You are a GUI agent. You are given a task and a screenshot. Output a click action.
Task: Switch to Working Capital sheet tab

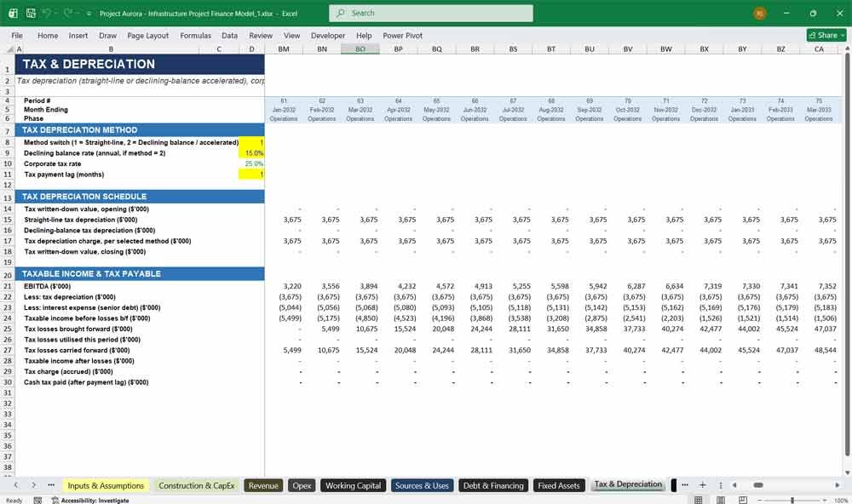[354, 485]
